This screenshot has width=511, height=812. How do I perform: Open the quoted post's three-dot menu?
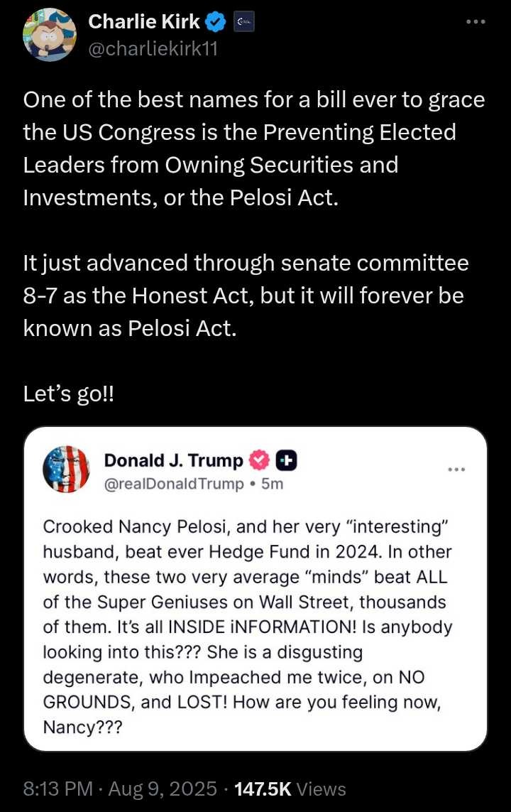pyautogui.click(x=456, y=470)
